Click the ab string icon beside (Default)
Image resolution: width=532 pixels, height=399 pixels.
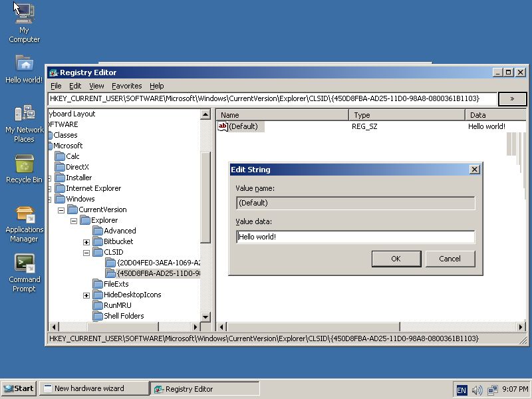[x=223, y=126]
